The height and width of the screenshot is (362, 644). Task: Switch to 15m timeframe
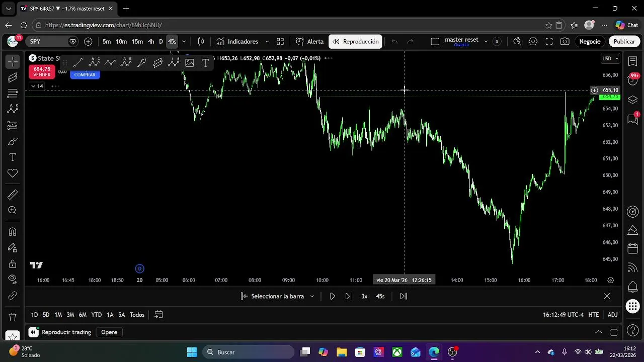point(137,42)
